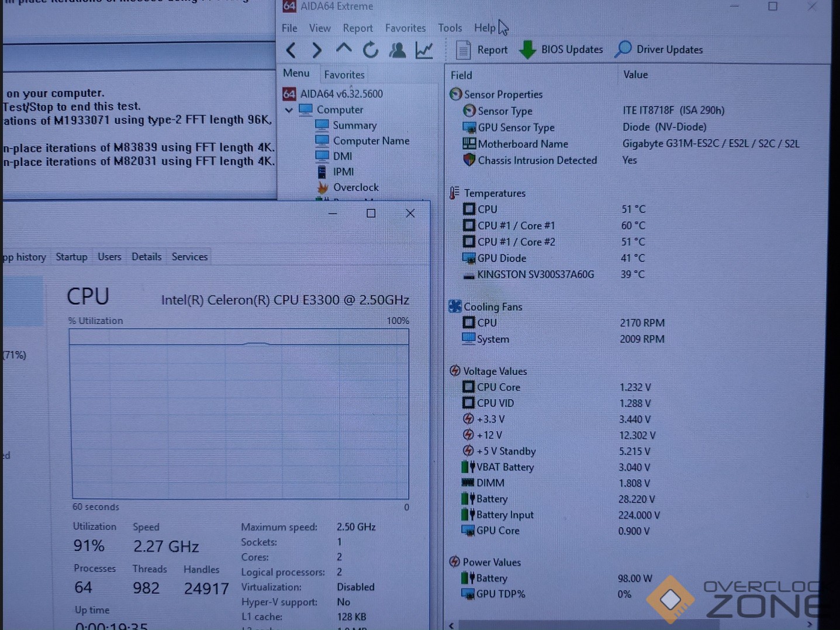The height and width of the screenshot is (630, 840).
Task: Select the DMI tree item
Action: point(342,156)
